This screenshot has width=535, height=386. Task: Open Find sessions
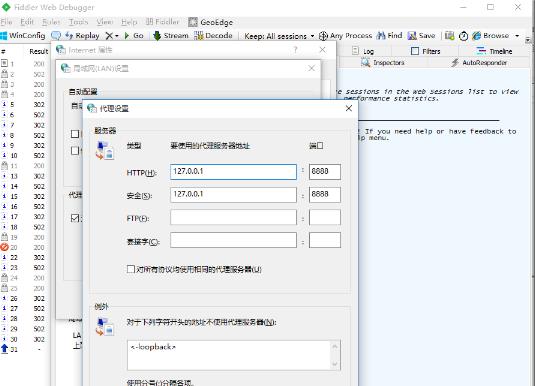point(390,35)
